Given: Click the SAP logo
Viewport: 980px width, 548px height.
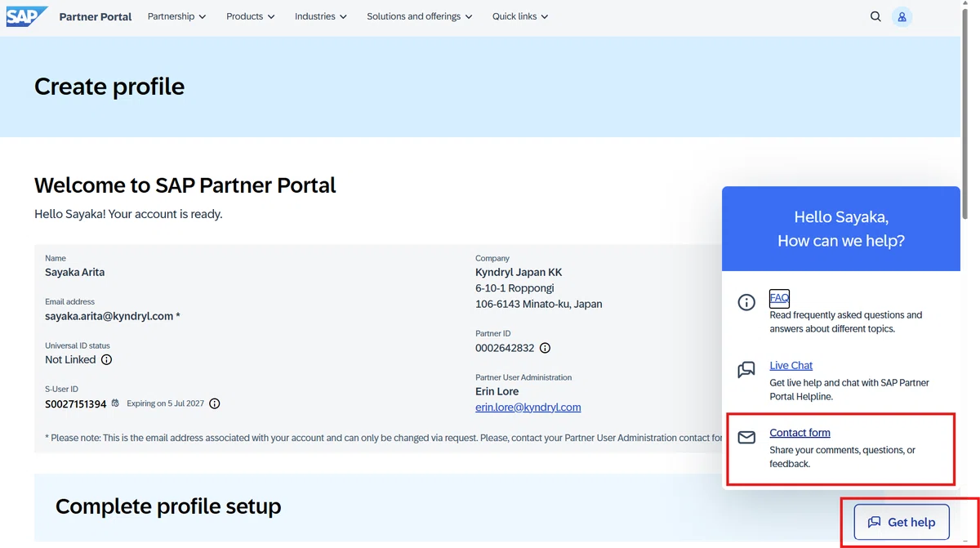Looking at the screenshot, I should pos(27,16).
